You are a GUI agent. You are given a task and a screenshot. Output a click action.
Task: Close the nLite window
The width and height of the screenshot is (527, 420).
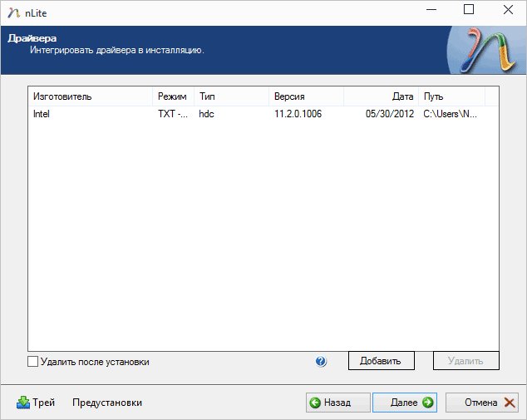[x=508, y=9]
